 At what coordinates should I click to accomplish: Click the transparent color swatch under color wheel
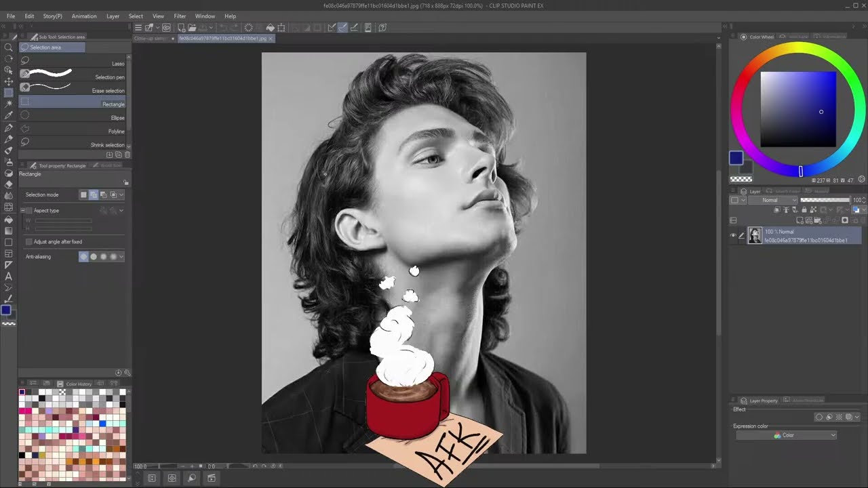741,180
